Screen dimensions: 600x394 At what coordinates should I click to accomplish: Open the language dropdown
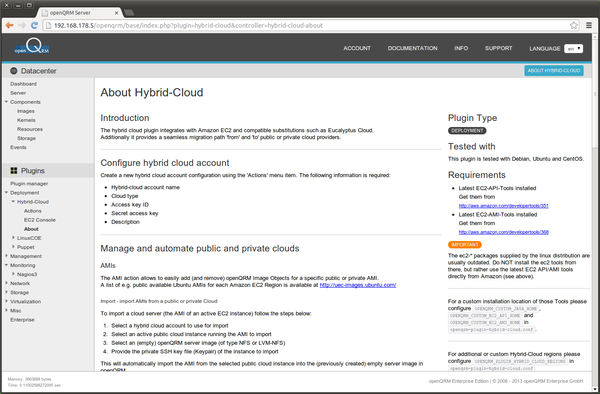coord(573,49)
